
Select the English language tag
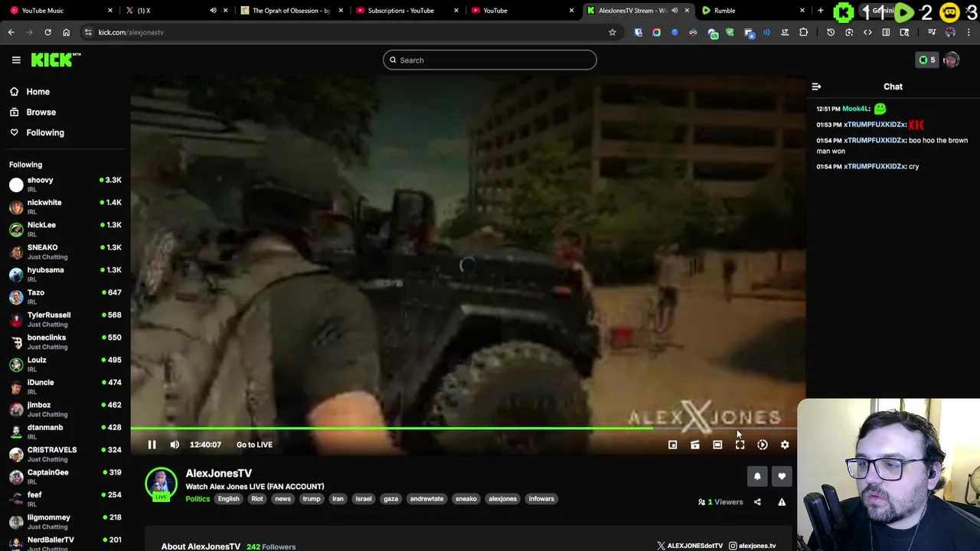coord(228,499)
